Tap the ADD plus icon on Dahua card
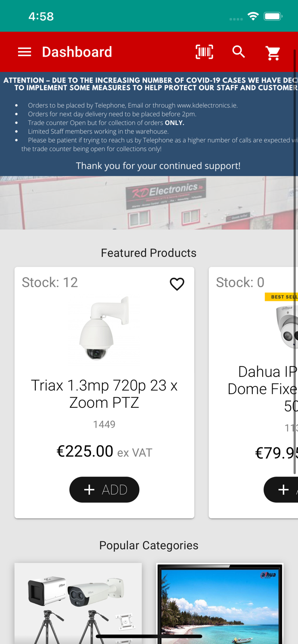The width and height of the screenshot is (298, 644). point(283,489)
